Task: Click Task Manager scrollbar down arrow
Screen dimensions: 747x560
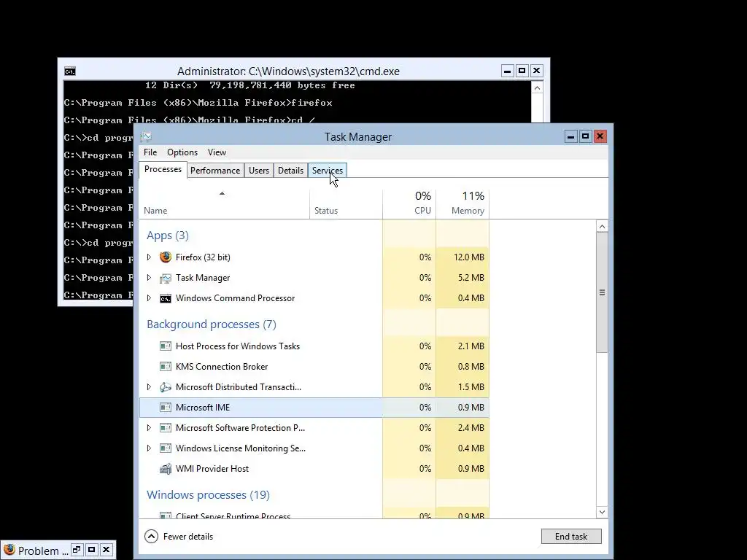Action: click(602, 513)
